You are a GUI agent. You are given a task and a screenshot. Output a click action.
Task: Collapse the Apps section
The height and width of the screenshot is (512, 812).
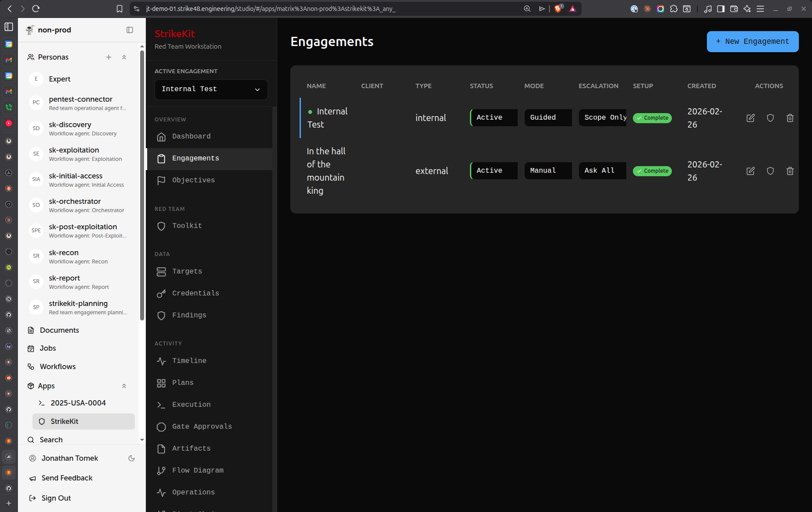pos(124,386)
